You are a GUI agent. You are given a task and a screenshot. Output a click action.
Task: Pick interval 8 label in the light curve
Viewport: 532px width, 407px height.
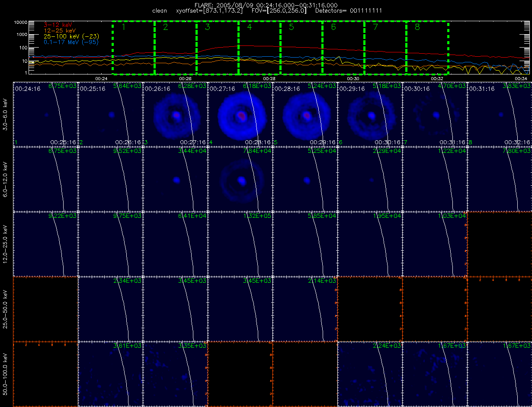click(417, 27)
